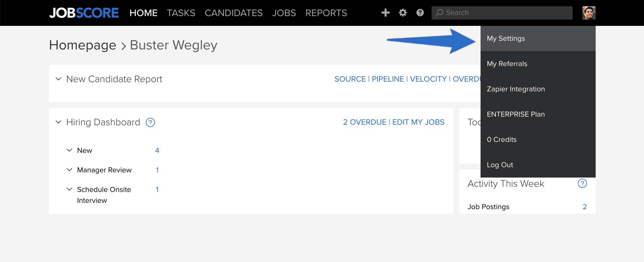The image size is (644, 262).
Task: Click the plus add icon in navbar
Action: pyautogui.click(x=385, y=13)
